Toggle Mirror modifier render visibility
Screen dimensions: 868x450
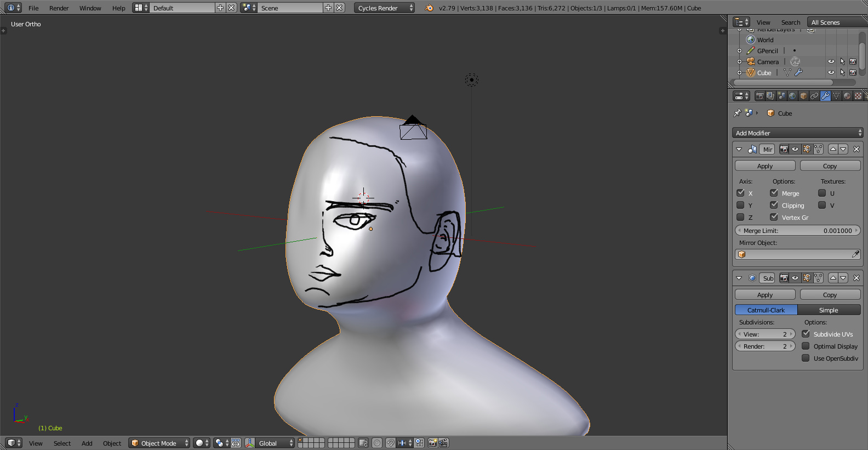pyautogui.click(x=784, y=149)
